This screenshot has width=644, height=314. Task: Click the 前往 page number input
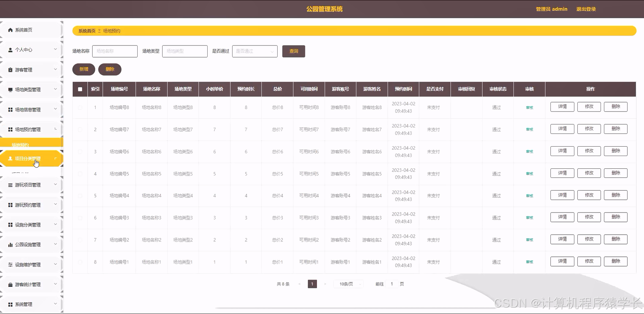[x=392, y=284]
